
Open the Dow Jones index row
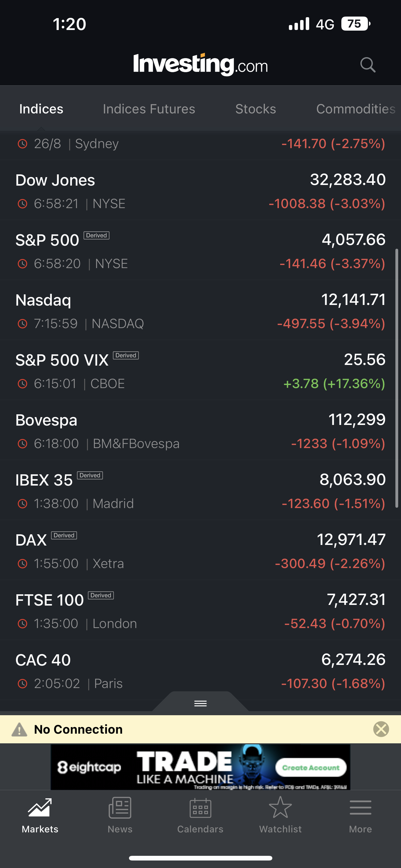pos(200,191)
